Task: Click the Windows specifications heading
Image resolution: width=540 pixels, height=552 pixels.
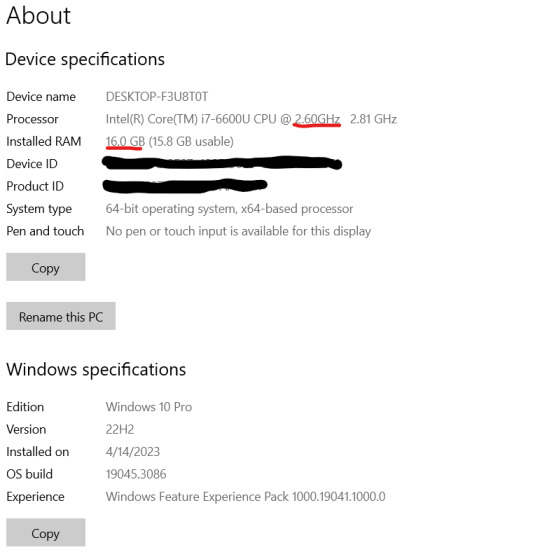Action: click(x=96, y=370)
